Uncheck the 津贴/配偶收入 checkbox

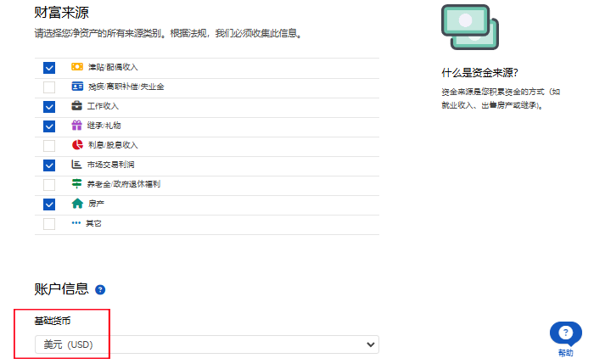click(49, 67)
